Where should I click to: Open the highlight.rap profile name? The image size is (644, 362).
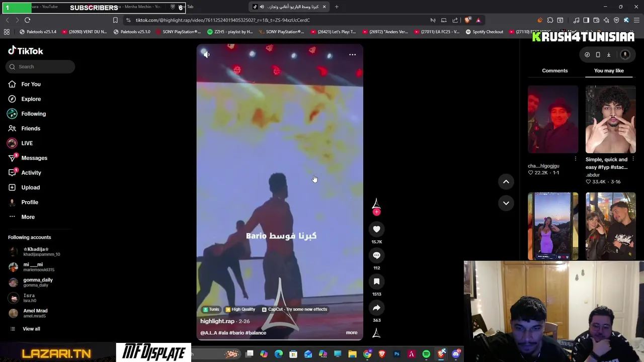217,321
